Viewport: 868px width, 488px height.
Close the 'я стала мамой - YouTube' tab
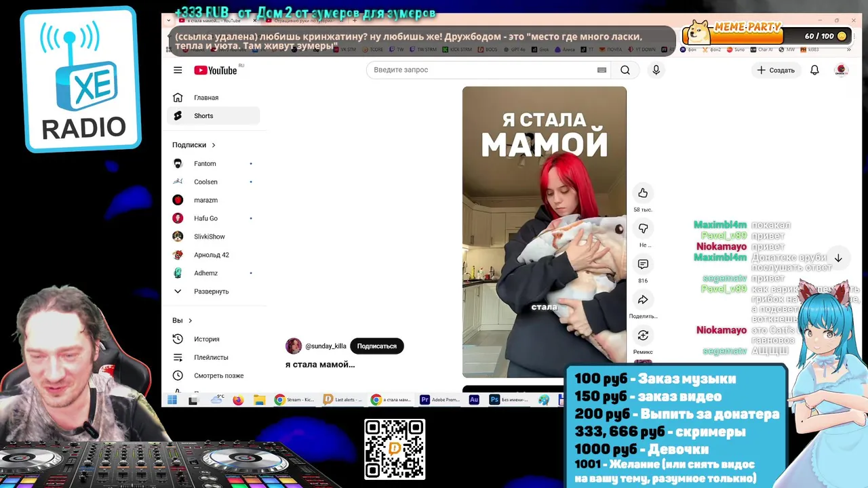tap(255, 20)
